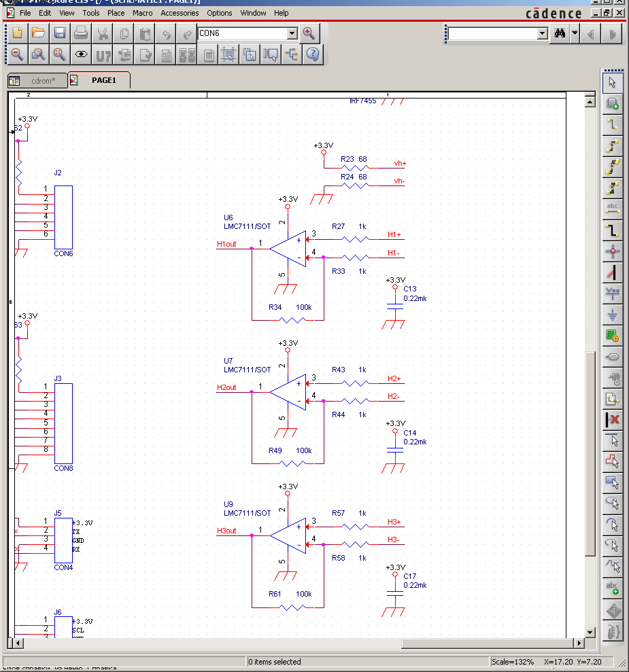Open the Accessories menu
This screenshot has height=672, width=629.
point(180,13)
